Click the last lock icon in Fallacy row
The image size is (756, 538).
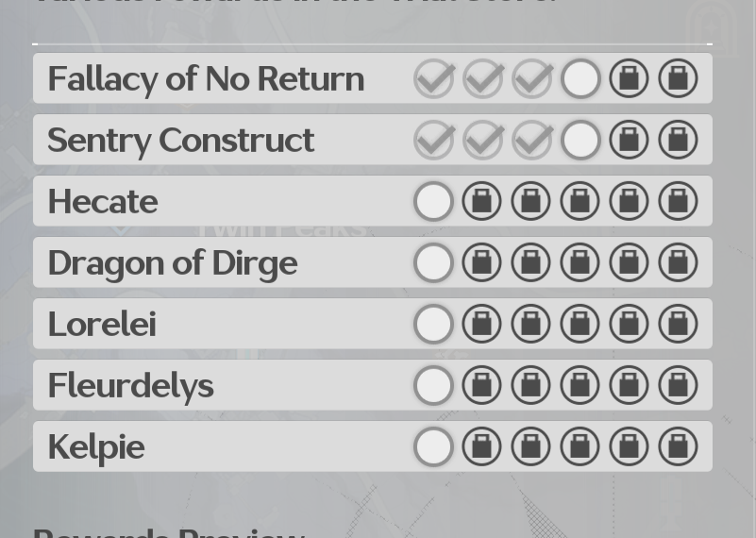click(x=678, y=78)
